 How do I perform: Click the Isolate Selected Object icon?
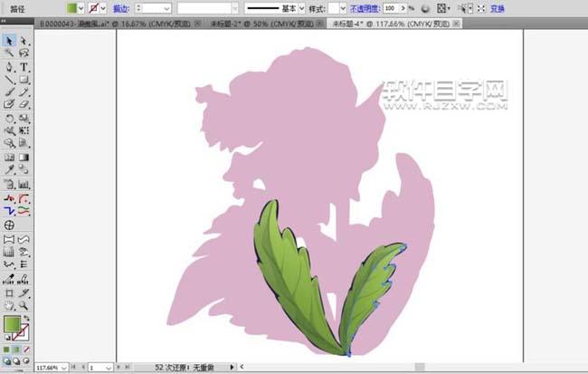coord(481,8)
